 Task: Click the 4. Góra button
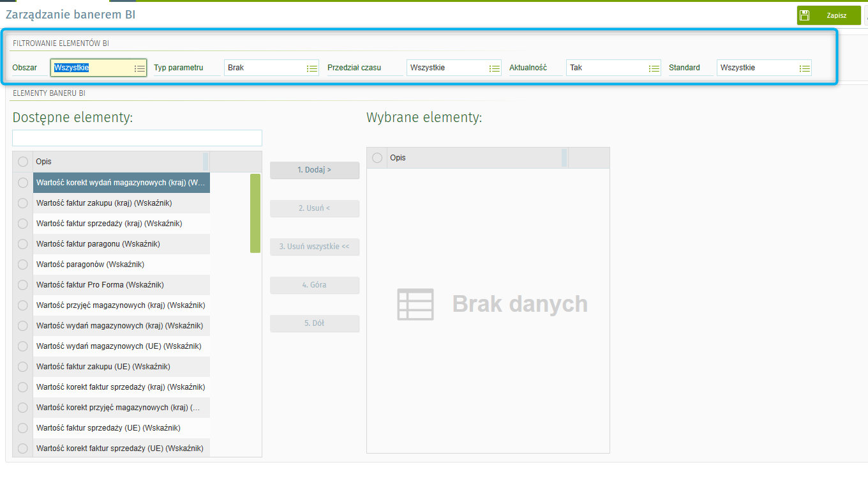[x=314, y=285]
